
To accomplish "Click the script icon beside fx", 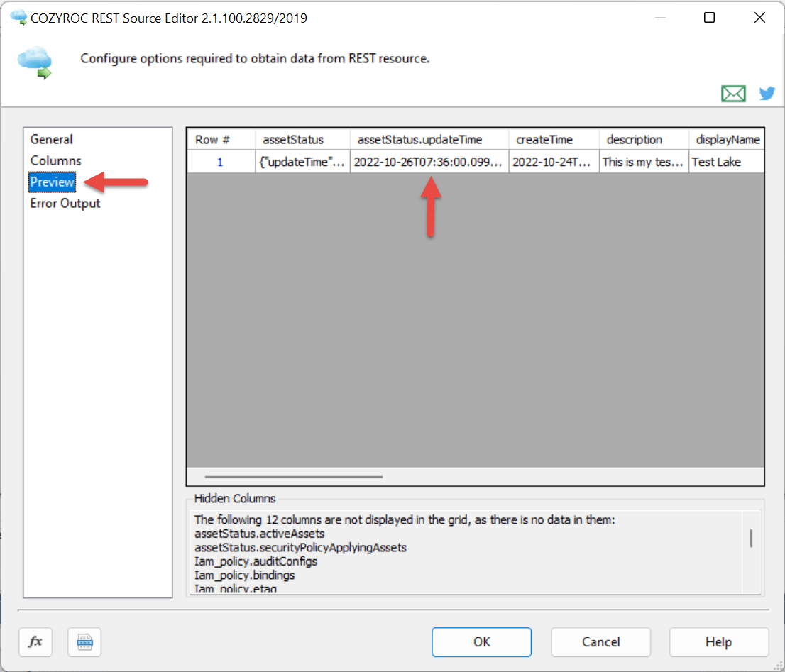I will point(84,641).
